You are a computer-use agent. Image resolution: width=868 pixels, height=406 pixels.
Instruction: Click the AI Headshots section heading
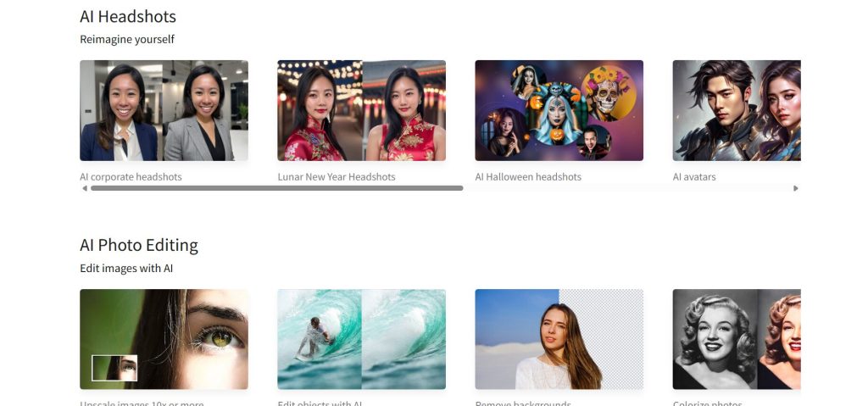click(128, 17)
